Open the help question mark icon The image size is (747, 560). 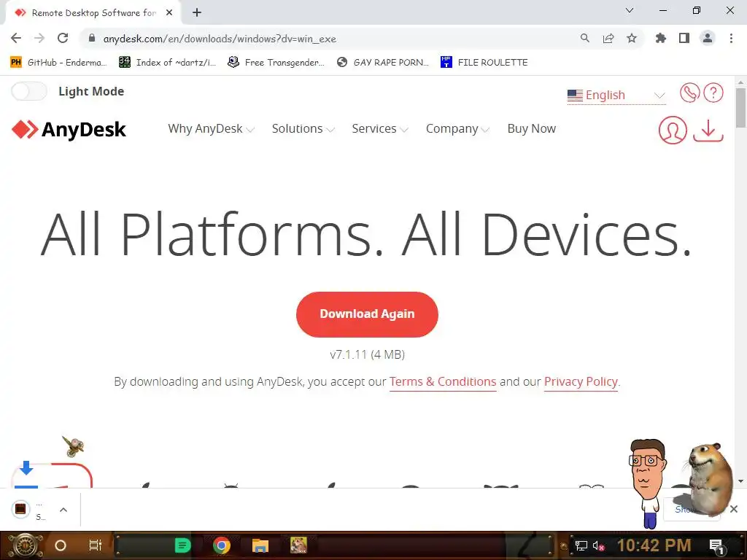coord(713,93)
